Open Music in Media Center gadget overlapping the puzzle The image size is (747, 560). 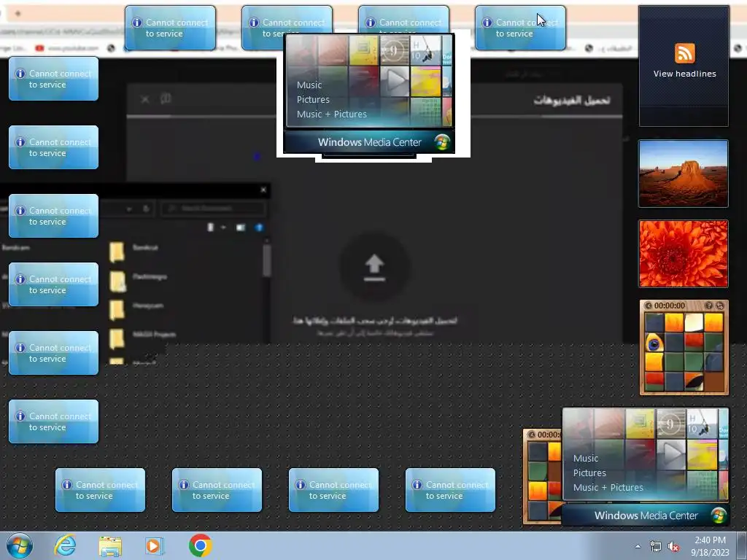(x=586, y=458)
